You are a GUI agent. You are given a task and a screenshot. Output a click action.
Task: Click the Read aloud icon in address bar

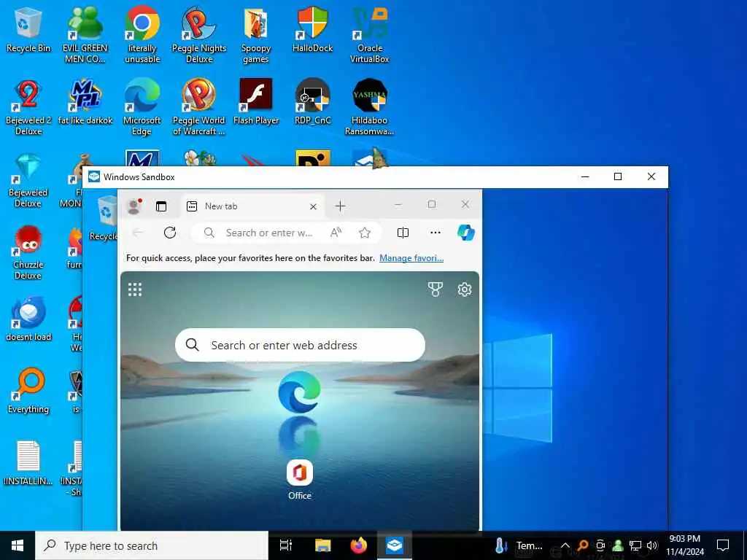[336, 233]
